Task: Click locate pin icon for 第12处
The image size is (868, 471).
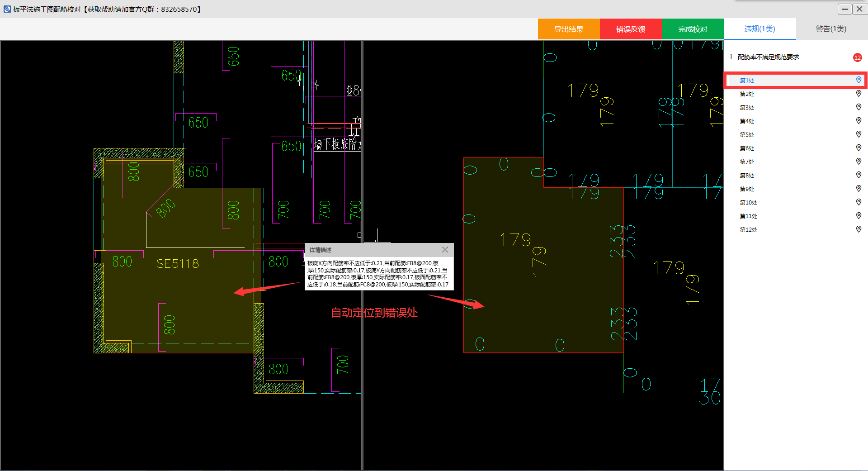Action: coord(859,229)
